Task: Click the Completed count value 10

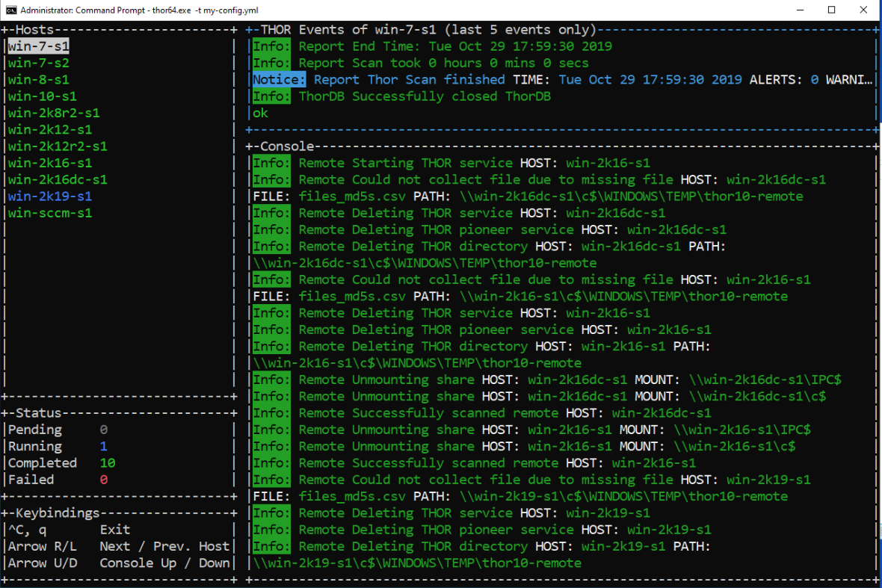Action: pyautogui.click(x=107, y=463)
